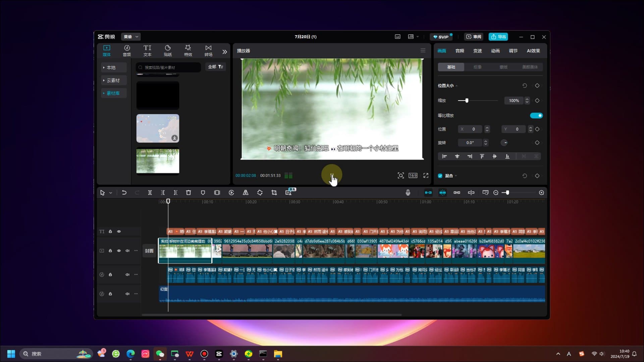Switch to the 抠像 sub-tab

click(477, 67)
